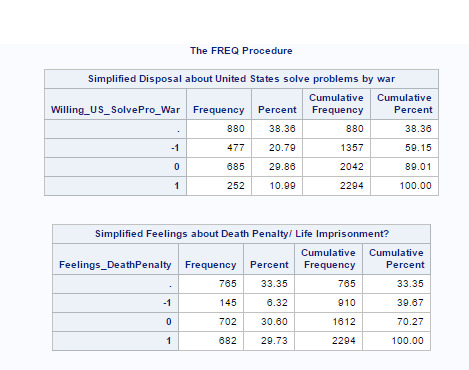The image size is (469, 370).
Task: Click Frequency header in the war table
Action: pyautogui.click(x=219, y=104)
